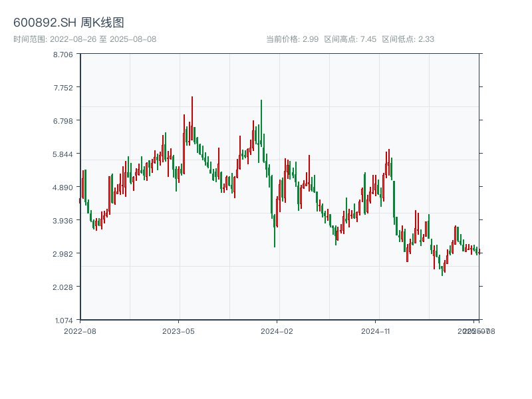Click the 区间低点: 2.33 label
This screenshot has height=399, width=532.
click(408, 39)
